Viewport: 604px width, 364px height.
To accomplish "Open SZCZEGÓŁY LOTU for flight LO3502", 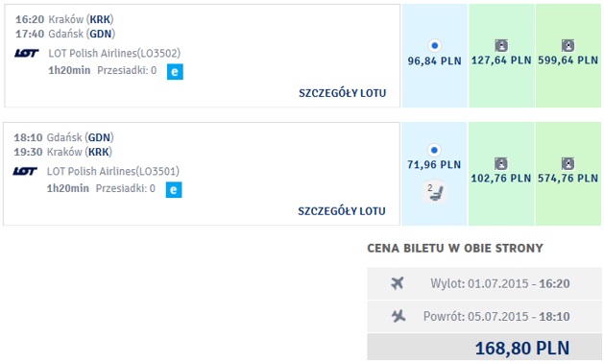I will pyautogui.click(x=343, y=93).
